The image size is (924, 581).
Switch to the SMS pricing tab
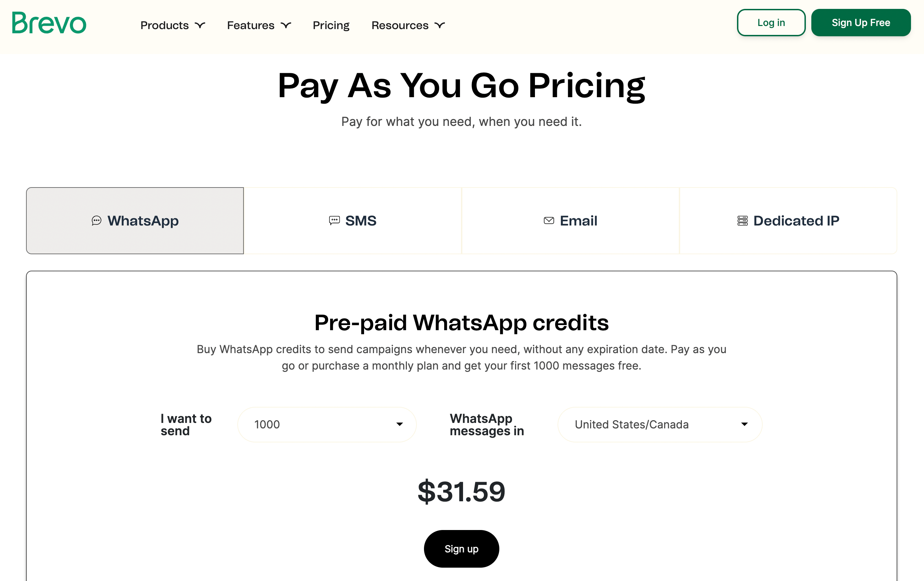352,220
